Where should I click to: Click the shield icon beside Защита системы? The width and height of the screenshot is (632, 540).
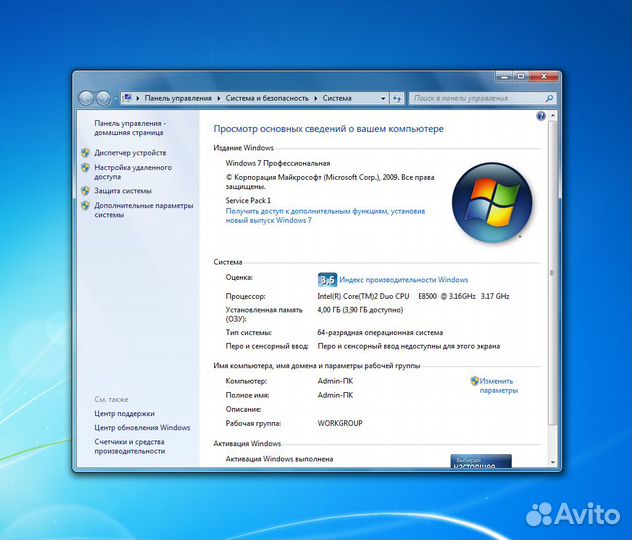(x=85, y=191)
